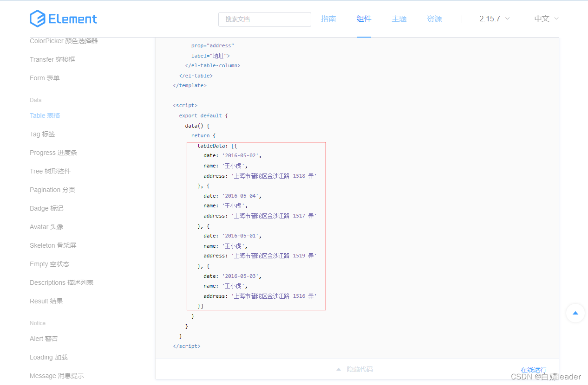Select Table 表格 in sidebar
Screen dimensions: 588x385
45,115
